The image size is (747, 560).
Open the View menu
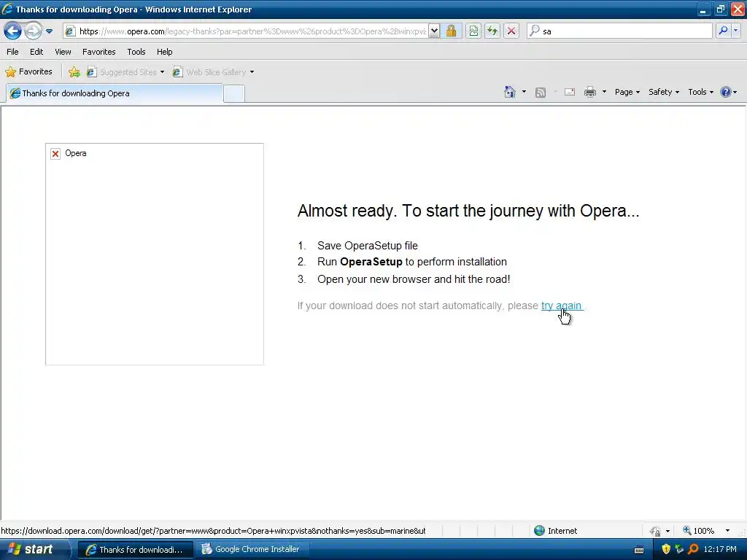63,52
